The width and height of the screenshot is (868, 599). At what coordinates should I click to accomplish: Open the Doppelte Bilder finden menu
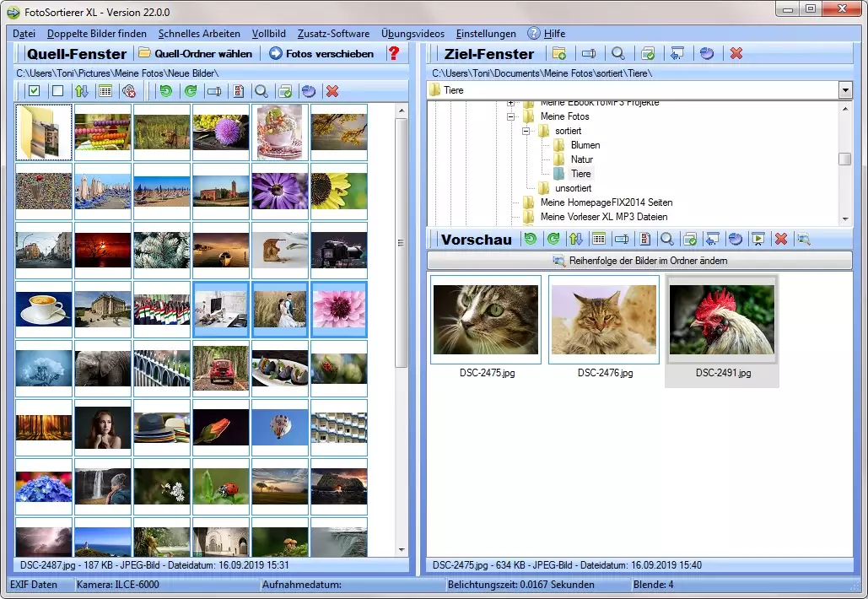(x=96, y=34)
